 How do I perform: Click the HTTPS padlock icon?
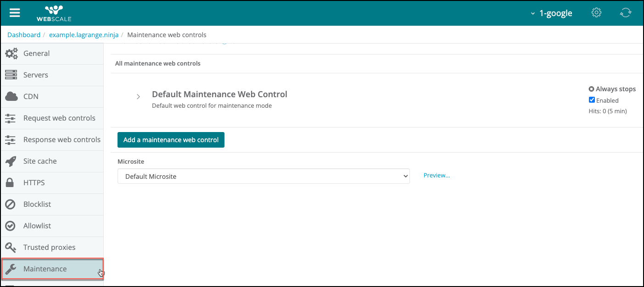coord(10,183)
